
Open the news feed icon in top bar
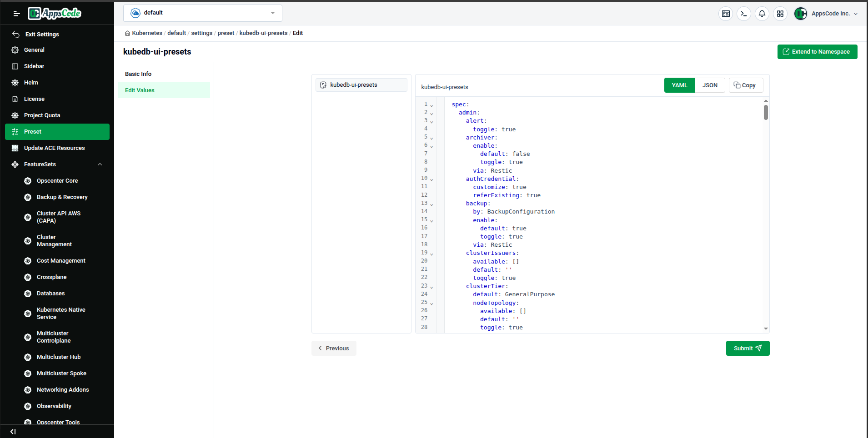coord(726,14)
